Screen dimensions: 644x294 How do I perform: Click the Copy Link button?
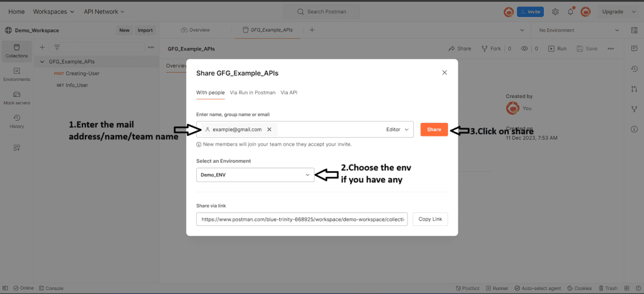coord(430,219)
